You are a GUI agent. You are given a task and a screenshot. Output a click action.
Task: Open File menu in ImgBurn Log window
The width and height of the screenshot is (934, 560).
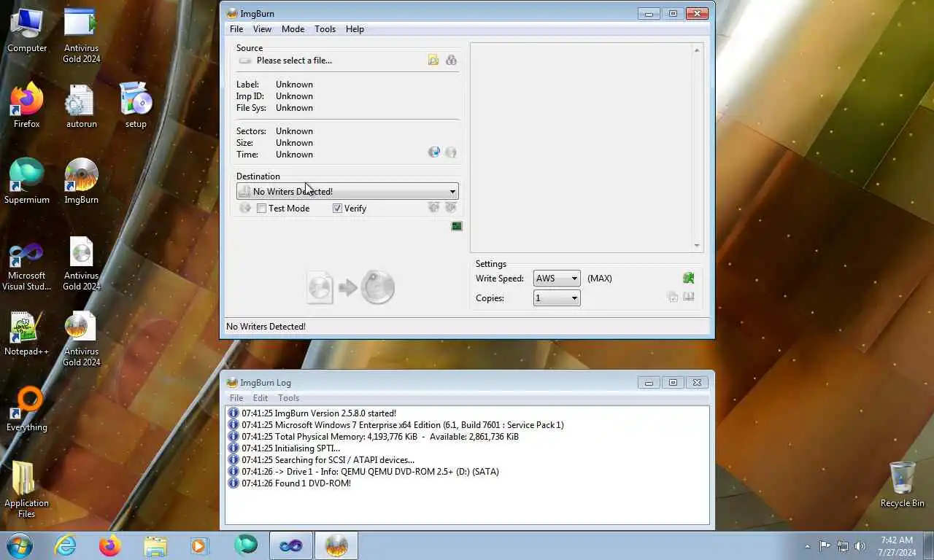pyautogui.click(x=236, y=398)
